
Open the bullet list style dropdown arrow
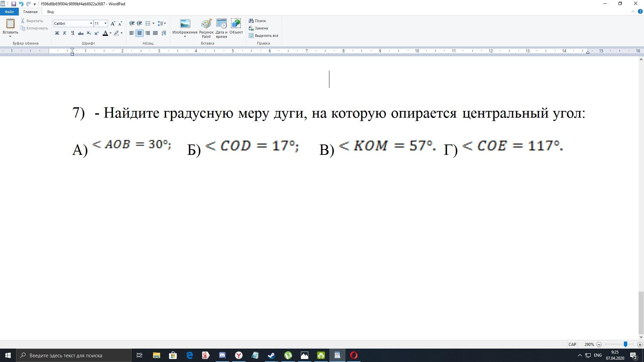153,23
